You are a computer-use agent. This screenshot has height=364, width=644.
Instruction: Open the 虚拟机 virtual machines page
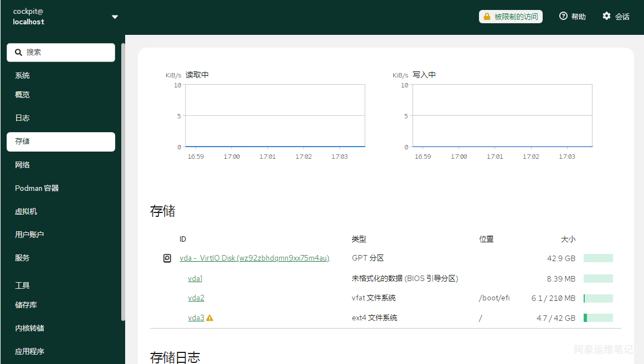[x=26, y=211]
